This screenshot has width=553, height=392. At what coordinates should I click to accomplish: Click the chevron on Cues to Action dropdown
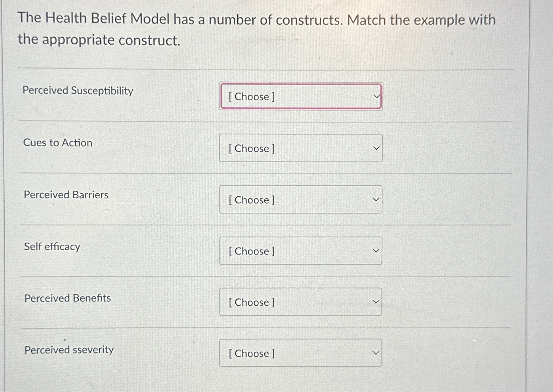[376, 148]
